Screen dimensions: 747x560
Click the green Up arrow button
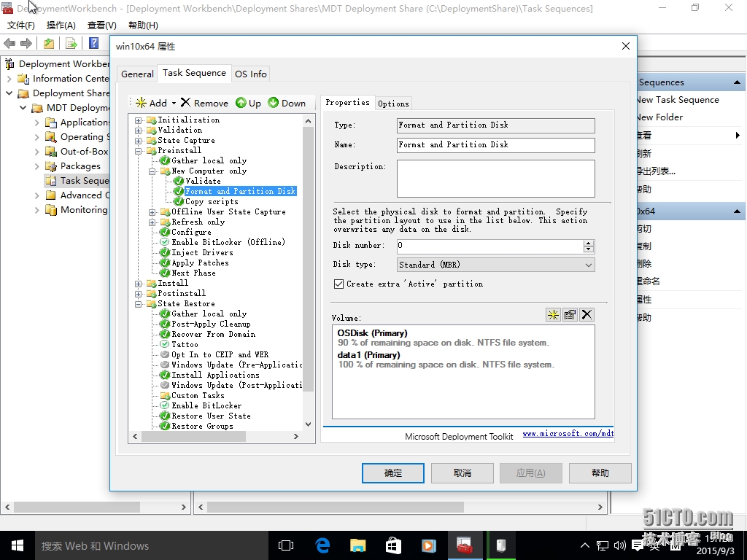pos(248,103)
